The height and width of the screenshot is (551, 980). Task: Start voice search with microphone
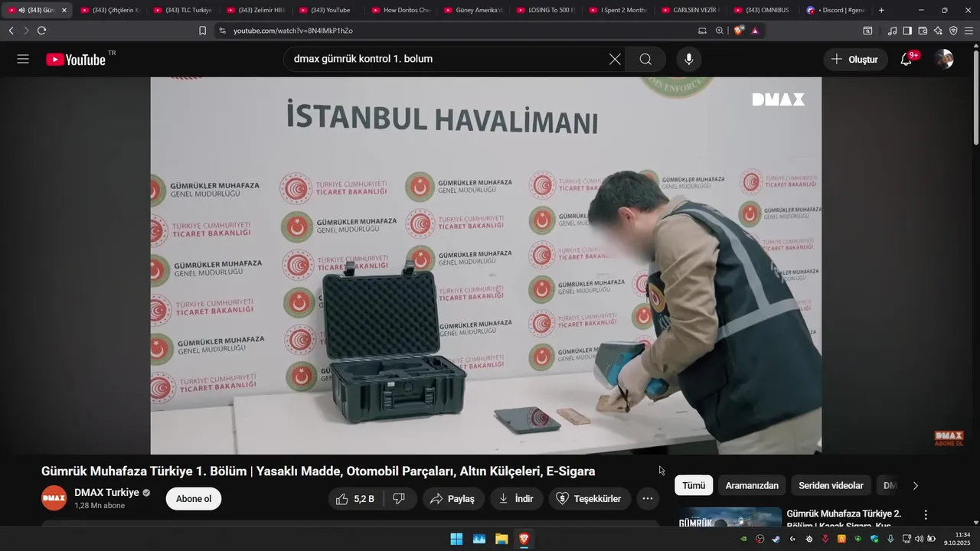pos(689,59)
